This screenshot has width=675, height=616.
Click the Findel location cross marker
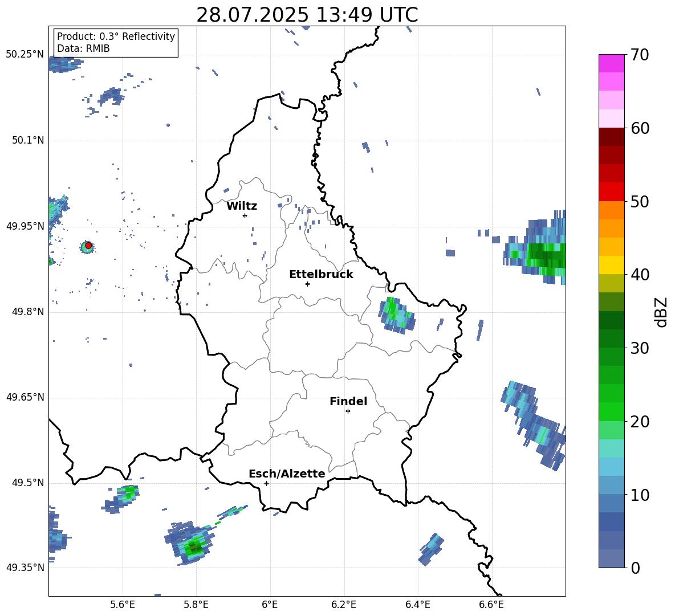tap(348, 411)
